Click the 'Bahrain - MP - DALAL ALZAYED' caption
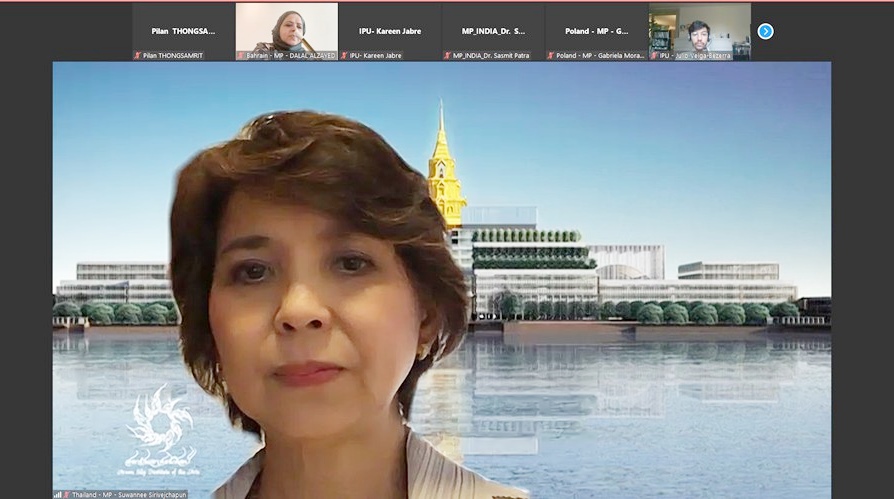The height and width of the screenshot is (499, 894). [290, 56]
